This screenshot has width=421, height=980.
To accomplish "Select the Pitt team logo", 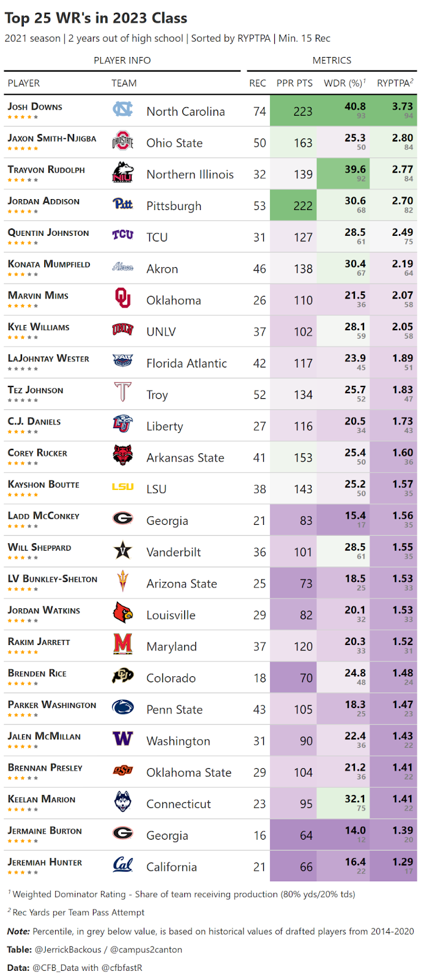I will [x=122, y=204].
